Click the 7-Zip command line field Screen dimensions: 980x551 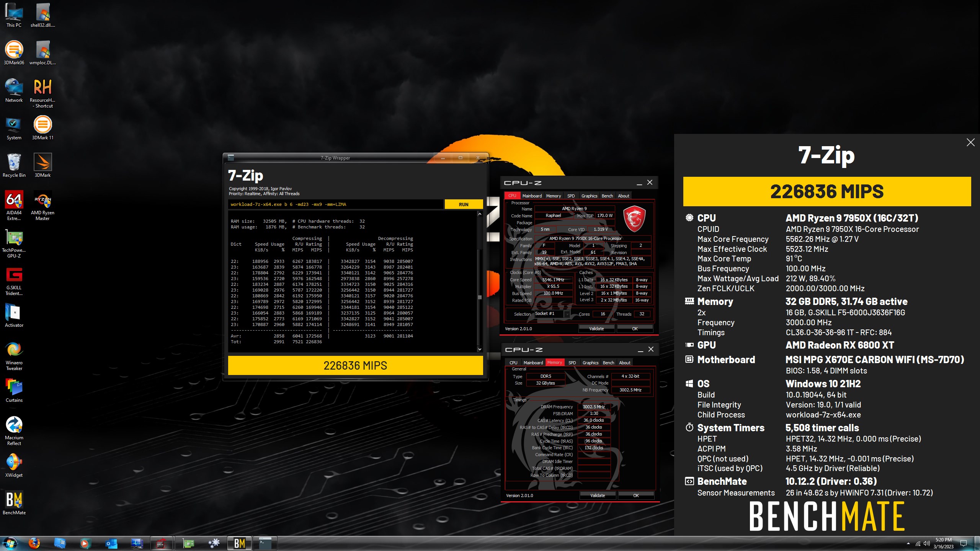click(x=336, y=204)
